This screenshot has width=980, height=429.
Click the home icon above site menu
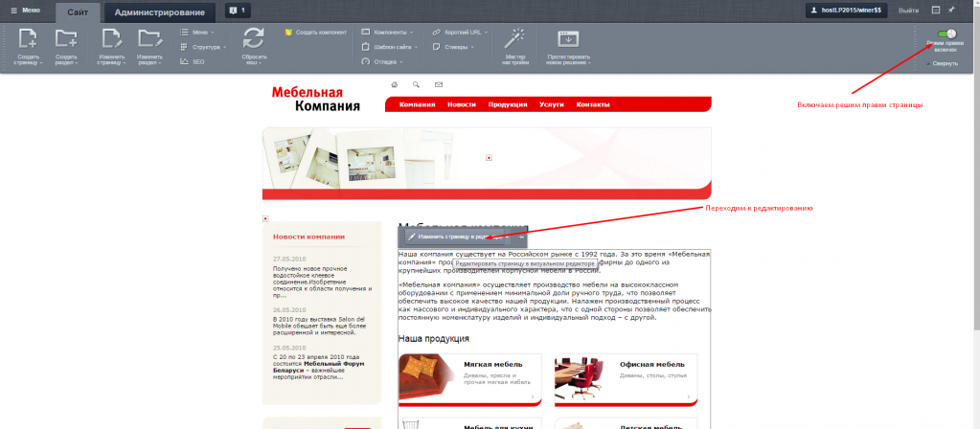click(394, 85)
